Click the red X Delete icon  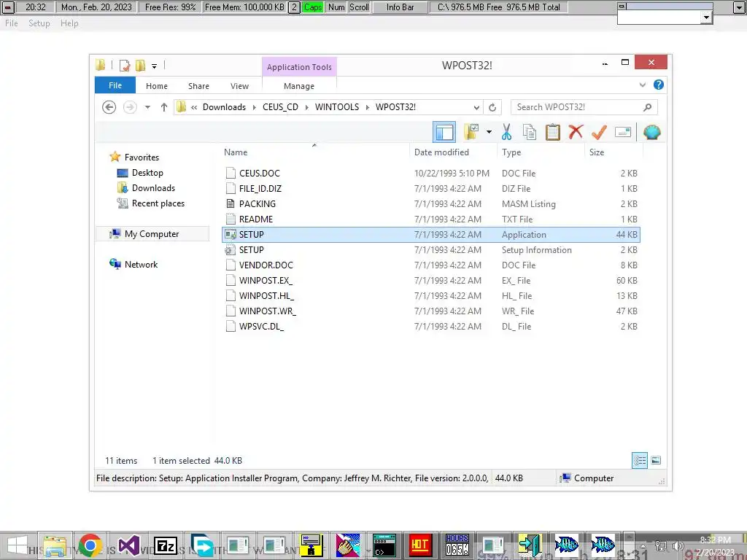click(576, 131)
